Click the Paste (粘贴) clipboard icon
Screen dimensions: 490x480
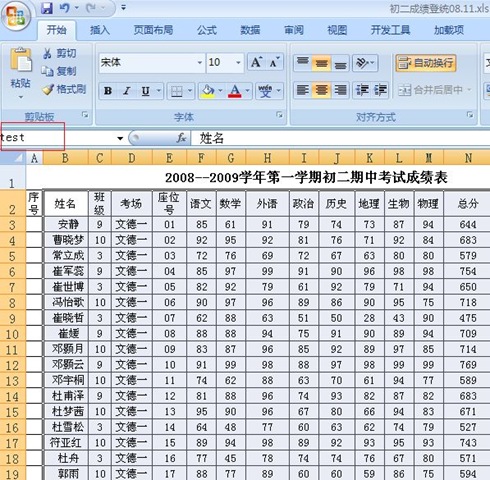click(21, 60)
